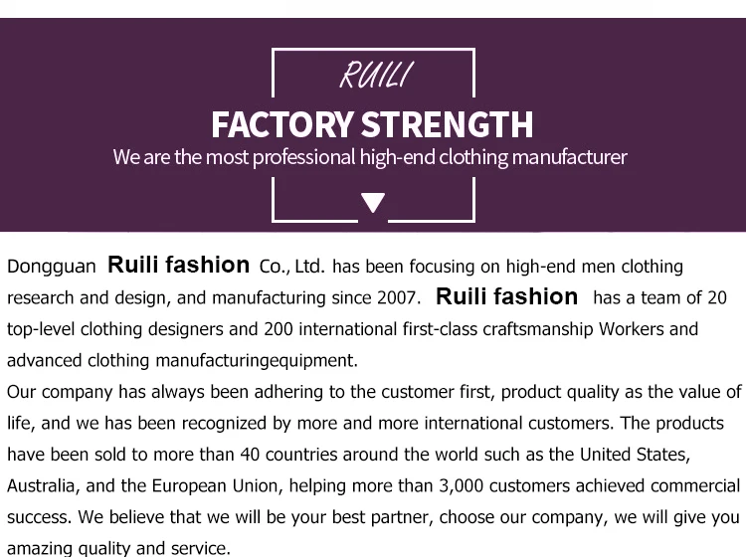Click the word Australia
The width and height of the screenshot is (746, 560).
click(x=40, y=486)
